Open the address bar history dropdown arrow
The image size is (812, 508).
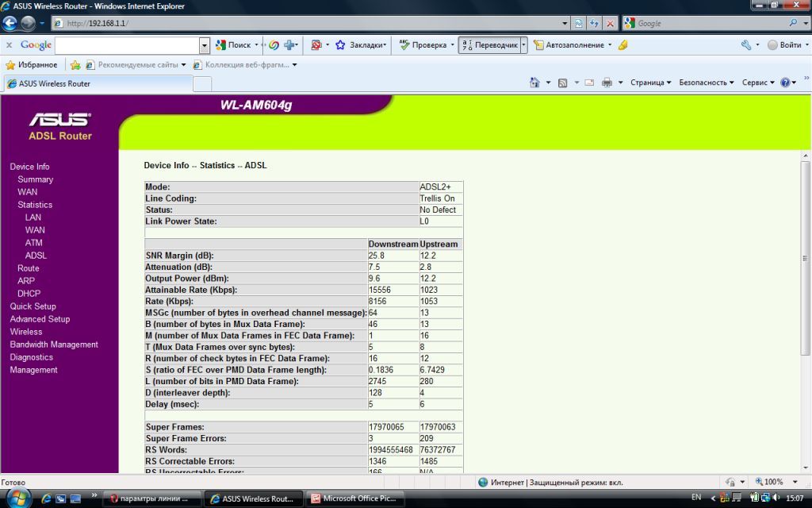point(565,23)
